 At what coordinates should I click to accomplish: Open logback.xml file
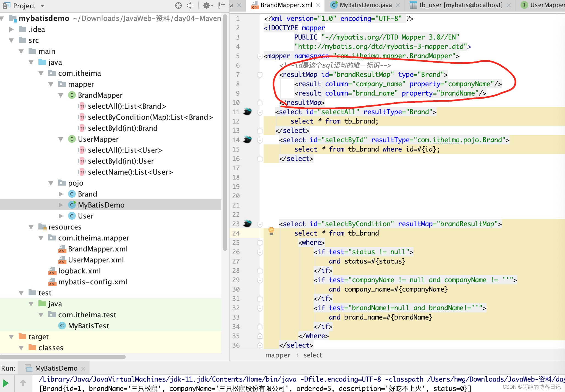(79, 271)
